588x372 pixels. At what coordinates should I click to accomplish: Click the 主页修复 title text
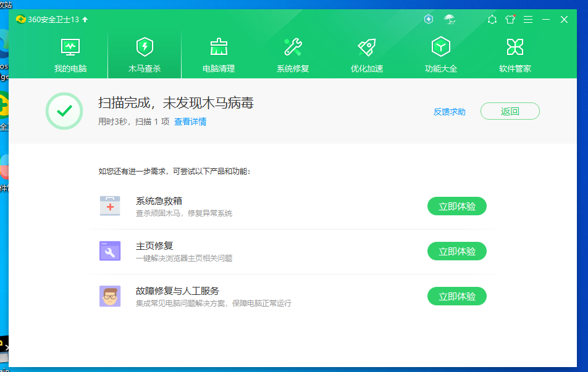154,246
